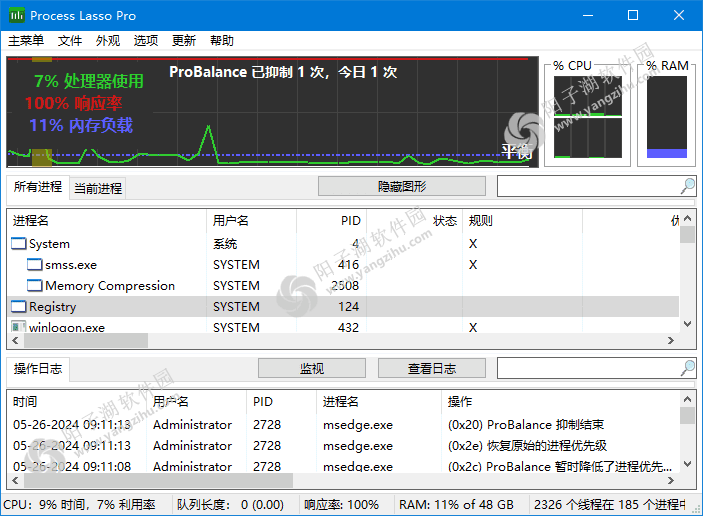
Task: Open the 外观 menu
Action: pos(108,41)
